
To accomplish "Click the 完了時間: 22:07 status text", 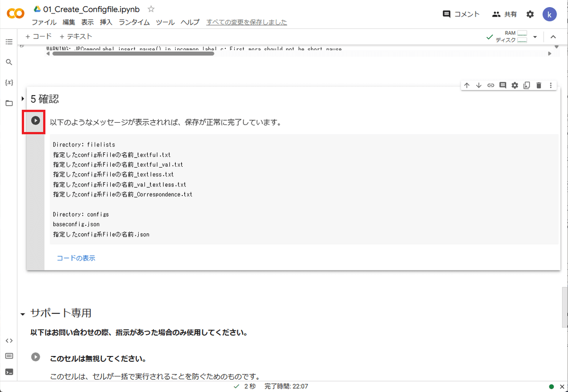I will click(x=286, y=386).
